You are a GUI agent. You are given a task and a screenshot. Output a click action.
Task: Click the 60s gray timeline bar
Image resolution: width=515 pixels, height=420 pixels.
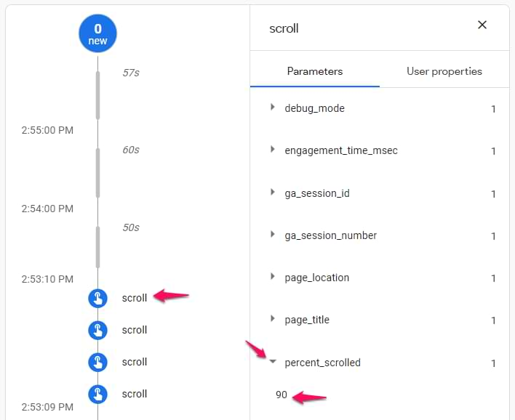coord(97,172)
